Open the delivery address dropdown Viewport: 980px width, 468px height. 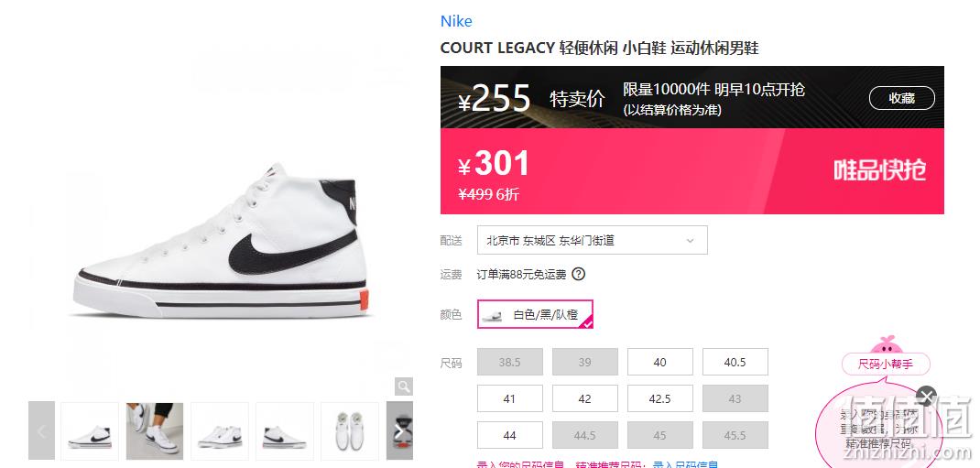point(592,240)
